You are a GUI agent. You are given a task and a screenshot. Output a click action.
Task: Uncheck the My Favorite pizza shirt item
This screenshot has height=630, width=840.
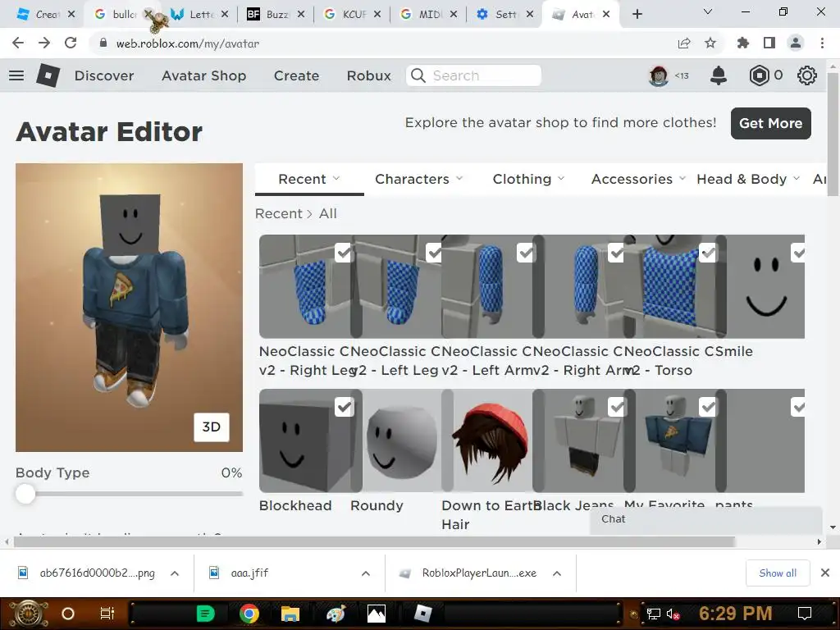[708, 407]
